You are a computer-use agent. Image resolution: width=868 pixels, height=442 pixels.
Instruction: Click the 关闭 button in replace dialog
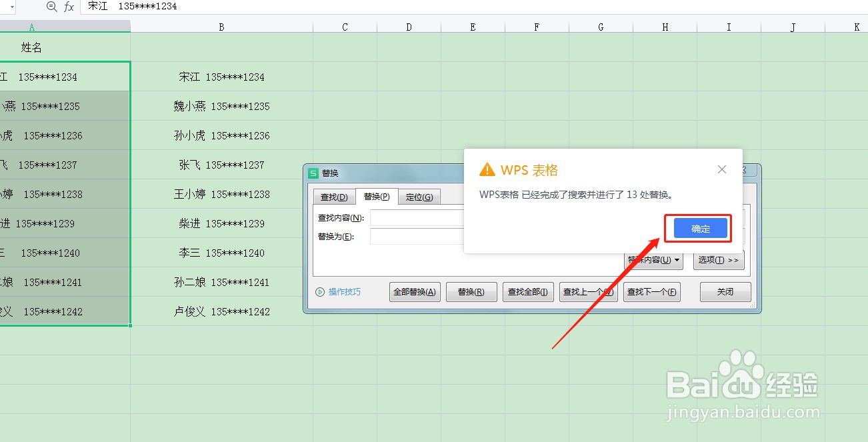pyautogui.click(x=725, y=292)
